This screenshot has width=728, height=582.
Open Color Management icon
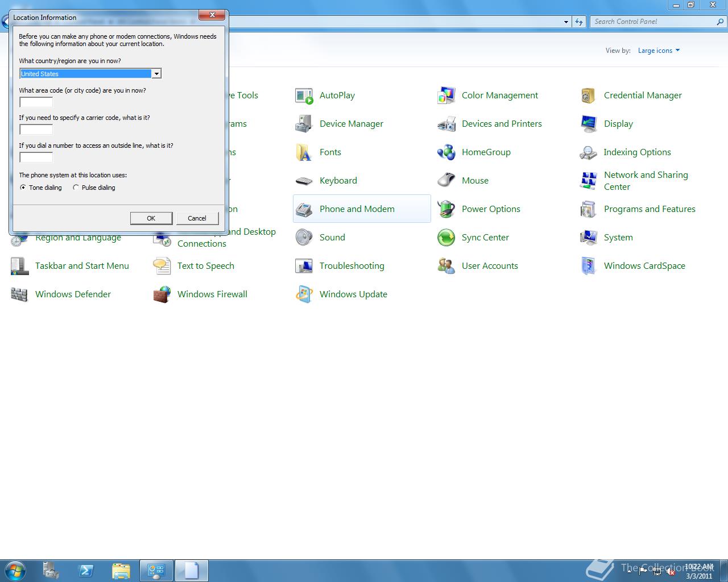click(x=446, y=95)
